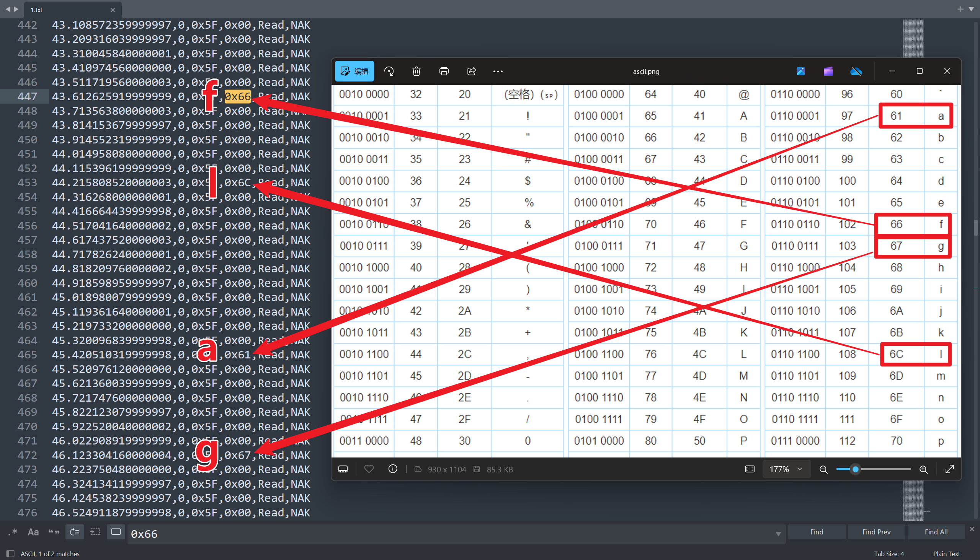Rotate the ascii.png image

tap(389, 71)
